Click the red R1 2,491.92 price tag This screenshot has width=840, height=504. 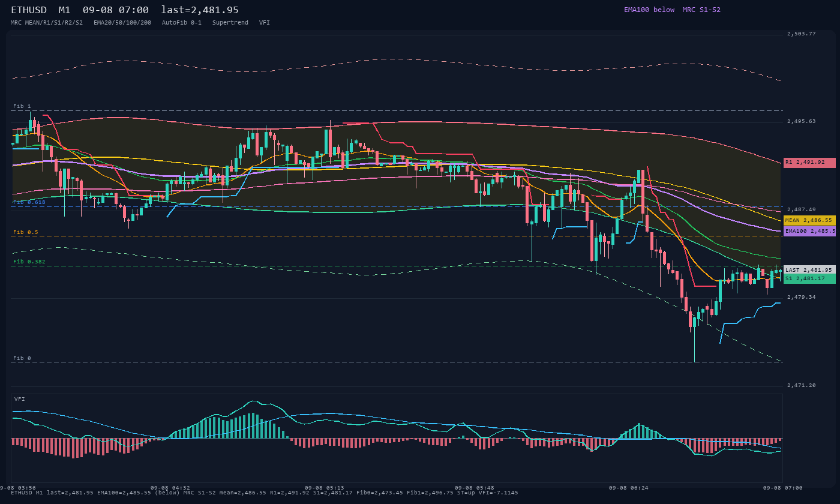tap(809, 163)
